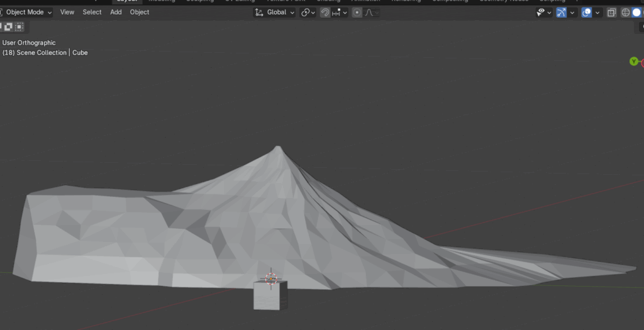Viewport: 644px width, 330px height.
Task: Click the green Y axis gizmo
Action: pos(634,62)
